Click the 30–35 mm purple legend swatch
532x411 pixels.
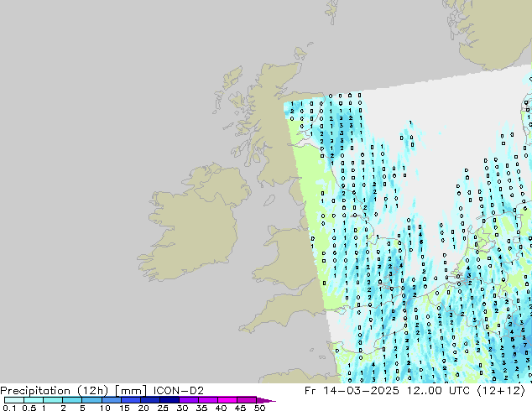188,400
